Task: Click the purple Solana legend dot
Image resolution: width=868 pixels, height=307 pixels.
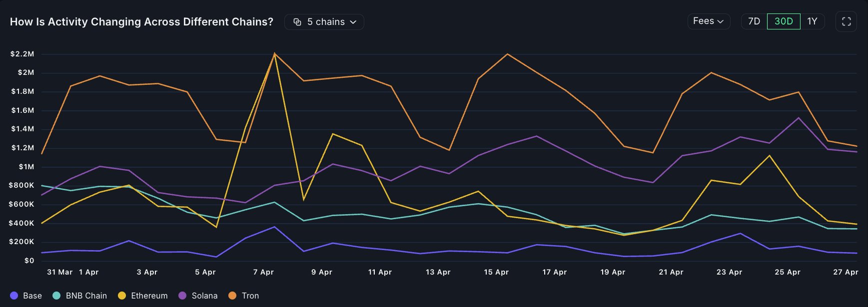Action: click(x=183, y=296)
